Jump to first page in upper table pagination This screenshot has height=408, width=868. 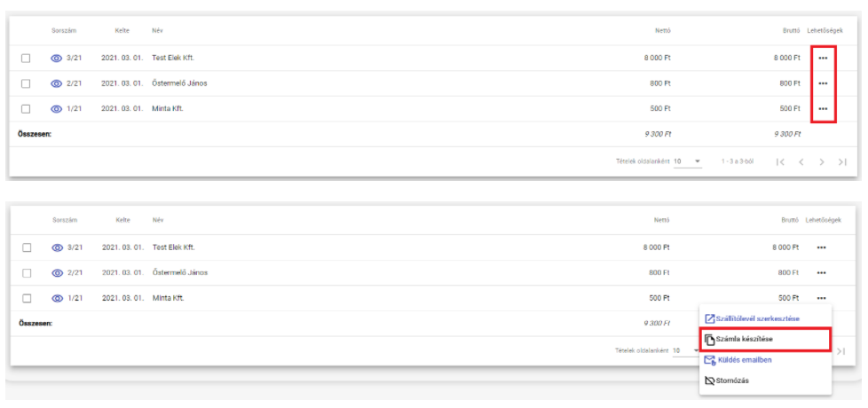click(x=780, y=162)
